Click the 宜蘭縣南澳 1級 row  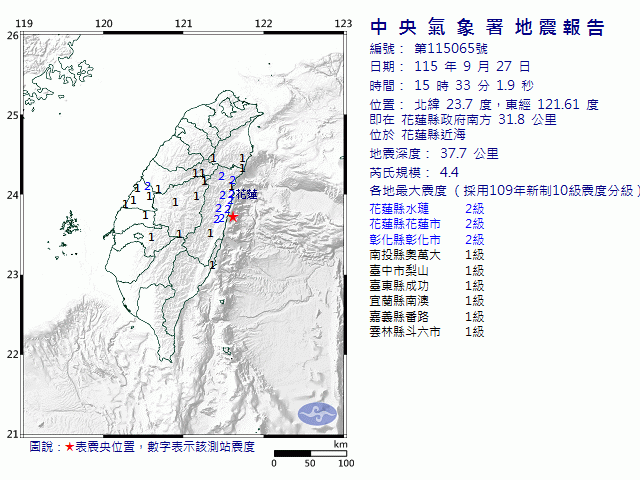[x=427, y=301]
